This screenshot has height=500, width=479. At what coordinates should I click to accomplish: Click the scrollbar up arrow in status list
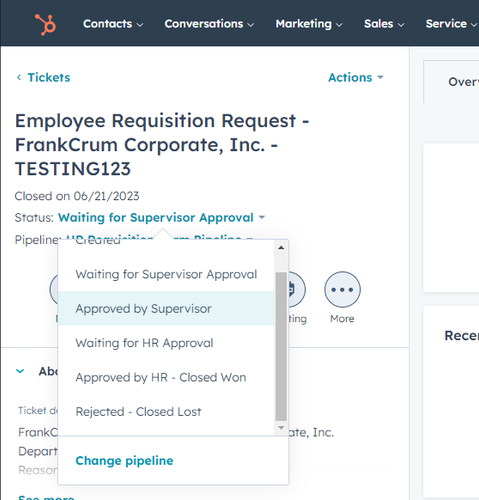point(281,248)
